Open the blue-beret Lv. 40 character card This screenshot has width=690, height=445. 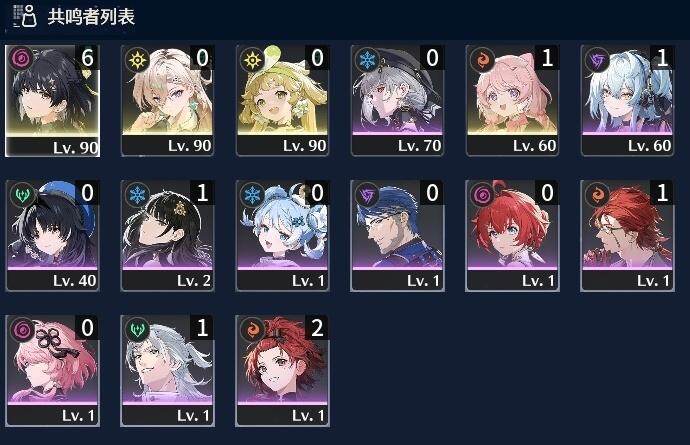tap(52, 235)
